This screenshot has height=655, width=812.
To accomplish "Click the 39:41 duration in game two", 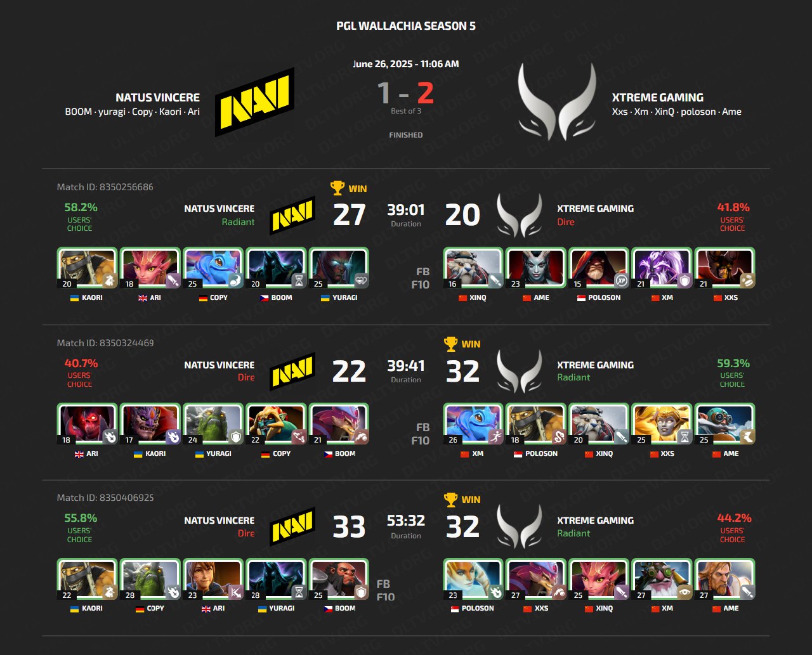I will 406,366.
